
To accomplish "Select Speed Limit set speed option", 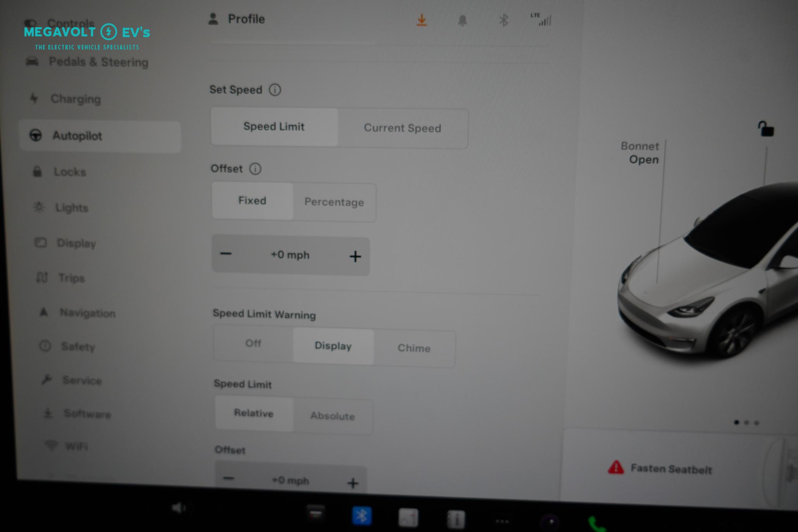I will (x=273, y=126).
